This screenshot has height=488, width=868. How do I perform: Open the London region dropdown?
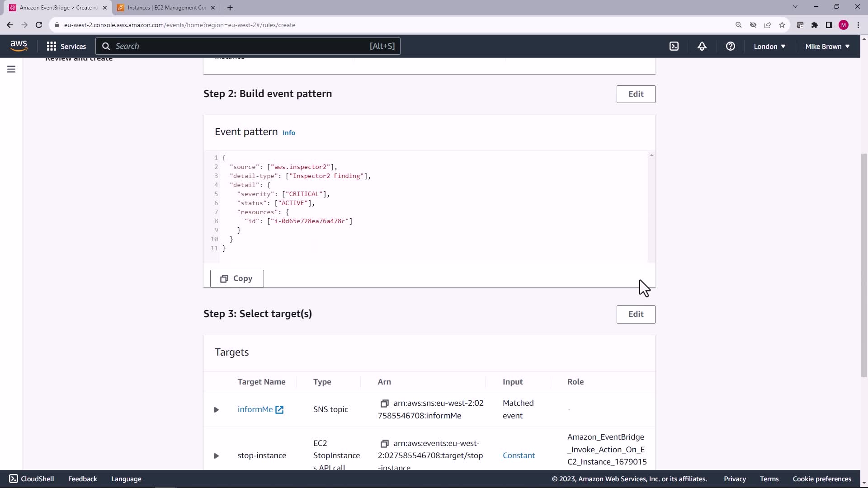[769, 46]
